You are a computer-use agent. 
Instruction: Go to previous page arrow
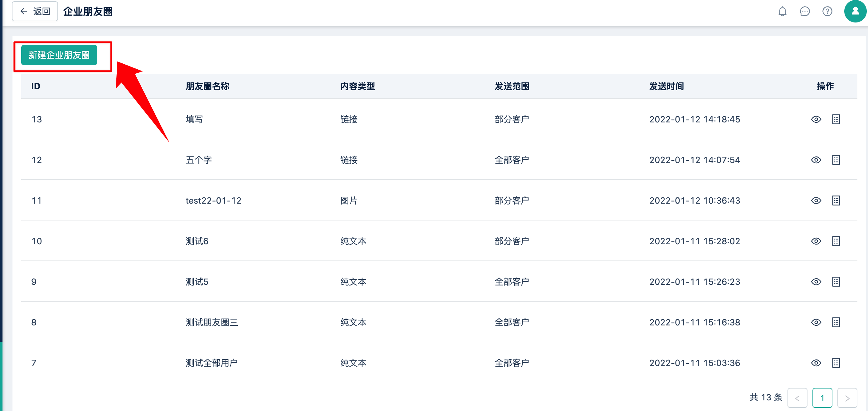[x=797, y=398]
